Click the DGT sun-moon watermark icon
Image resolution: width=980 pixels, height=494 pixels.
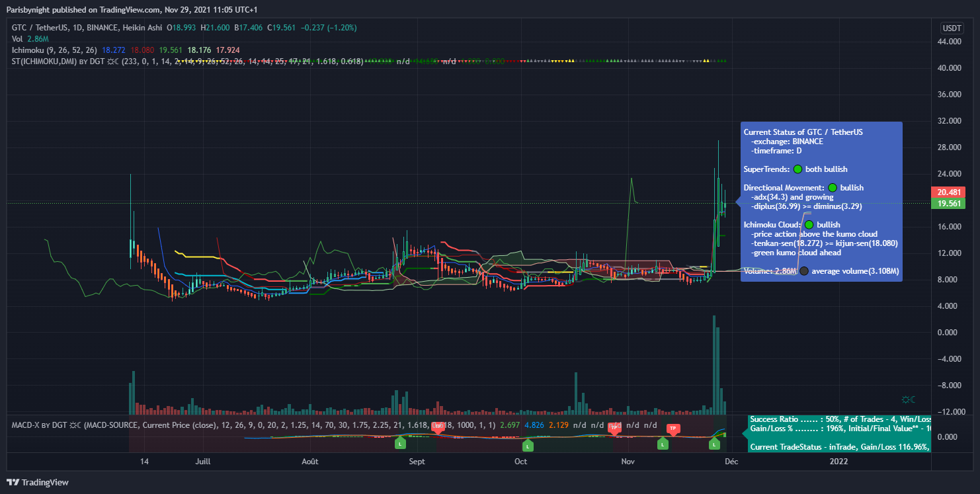tap(909, 399)
